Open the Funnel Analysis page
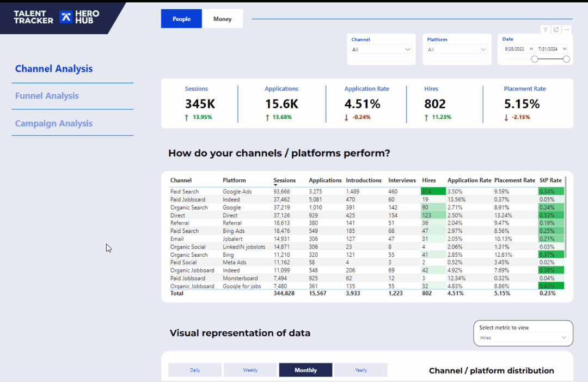 47,96
